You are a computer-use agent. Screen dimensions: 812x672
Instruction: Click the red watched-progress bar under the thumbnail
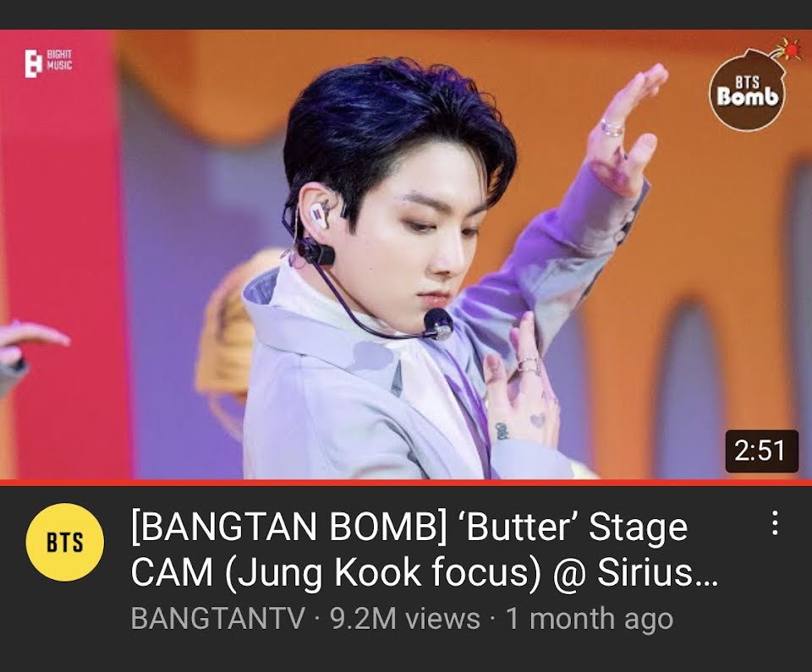coord(406,483)
